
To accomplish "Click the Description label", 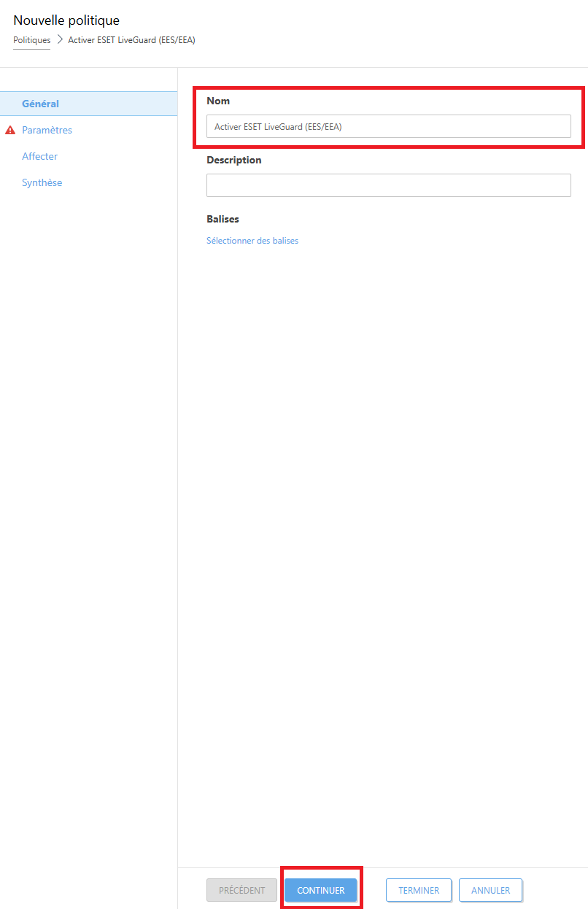I will point(233,160).
